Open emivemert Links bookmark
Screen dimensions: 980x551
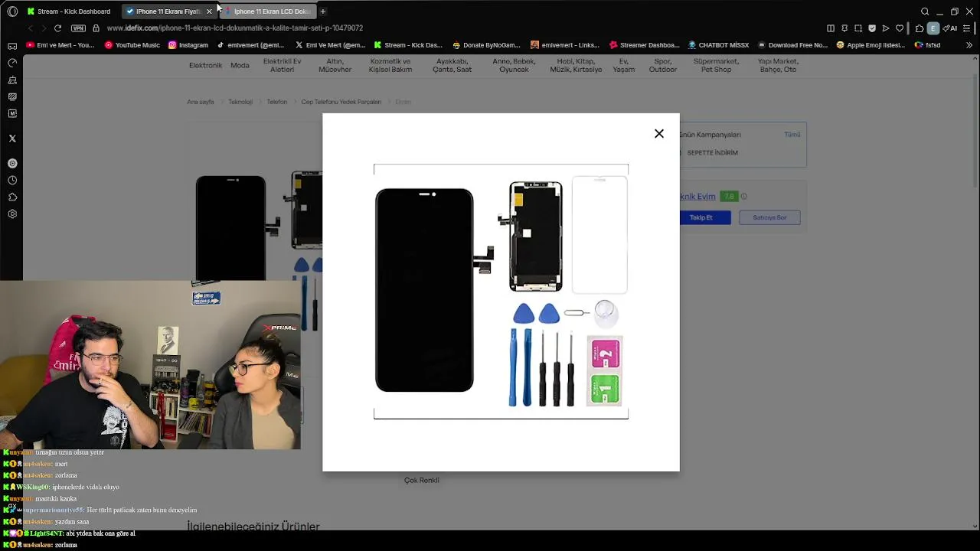pyautogui.click(x=565, y=45)
